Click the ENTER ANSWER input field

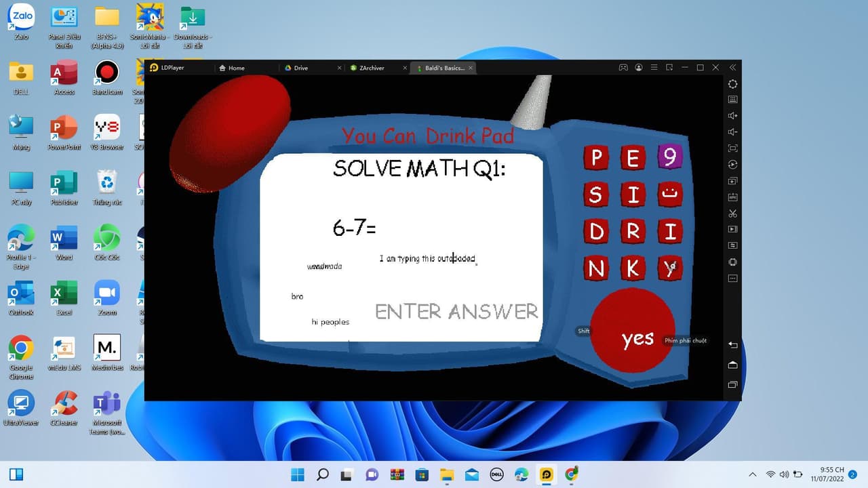coord(456,311)
